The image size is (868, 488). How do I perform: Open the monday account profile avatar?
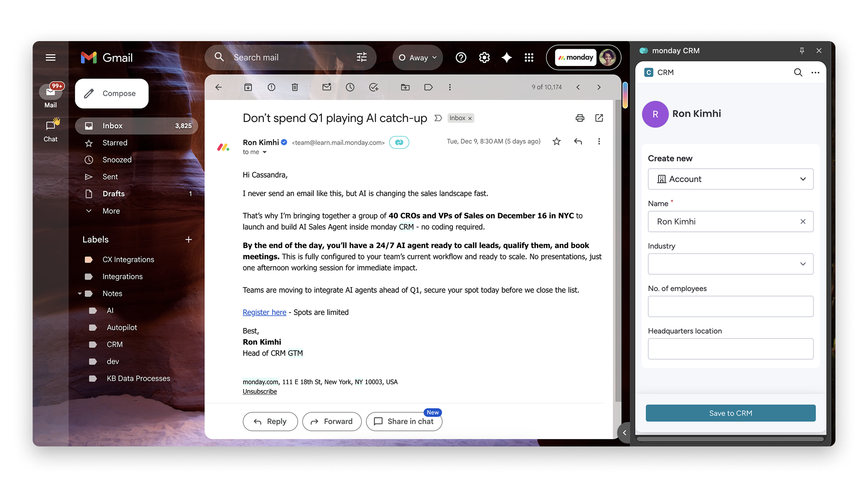(x=607, y=57)
